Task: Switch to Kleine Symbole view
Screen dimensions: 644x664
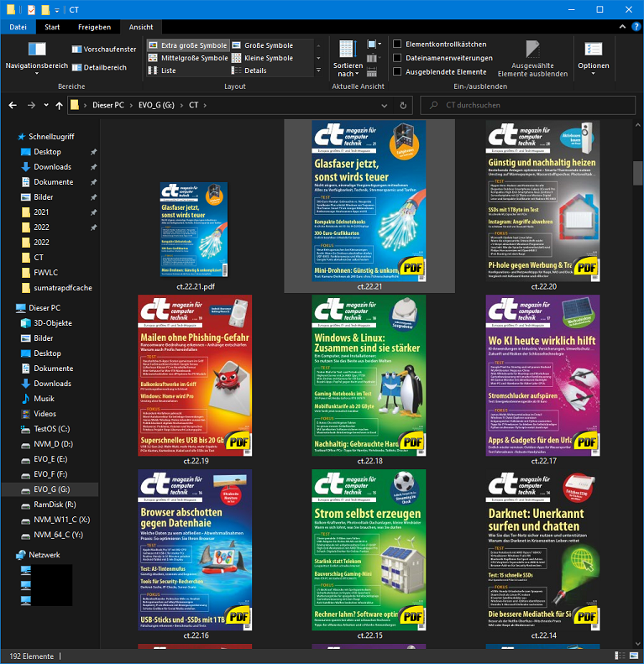Action: (263, 58)
